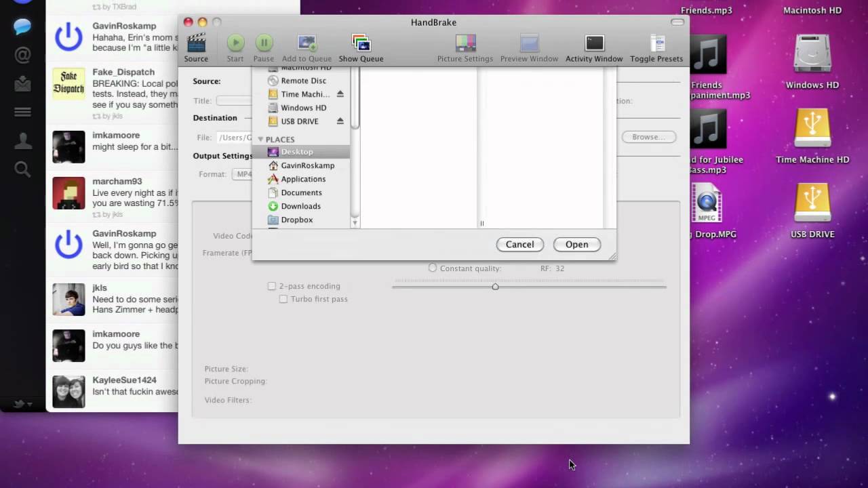Click the Cancel button in the file dialog

(x=519, y=245)
